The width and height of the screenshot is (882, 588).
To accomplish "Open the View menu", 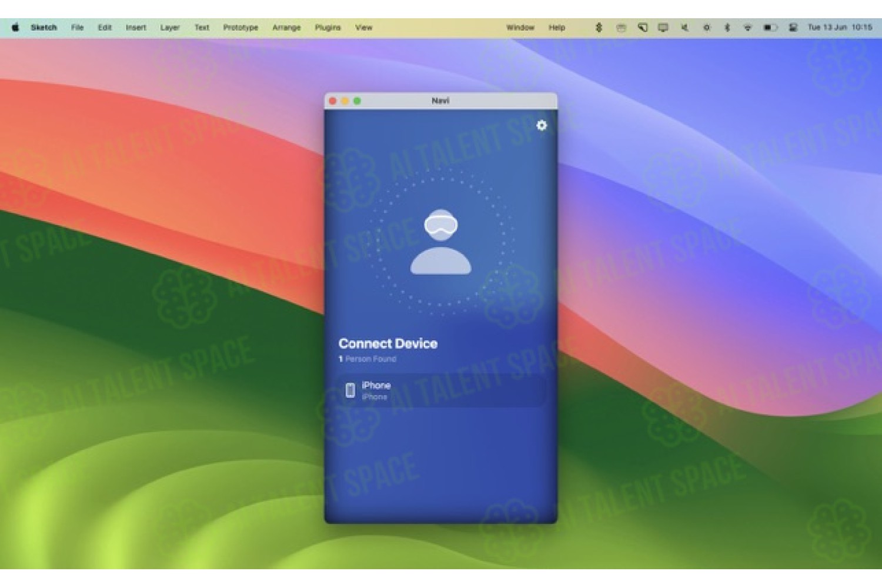I will pos(363,27).
